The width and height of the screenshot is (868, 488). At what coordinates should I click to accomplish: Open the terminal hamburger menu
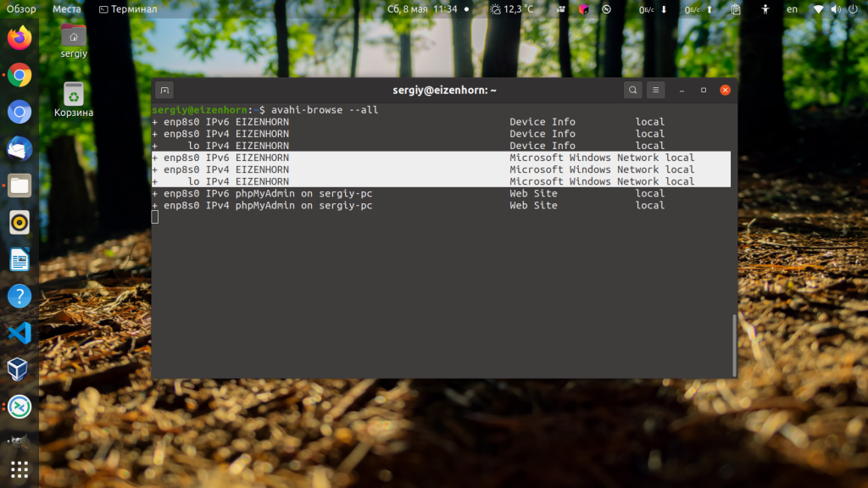tap(655, 90)
